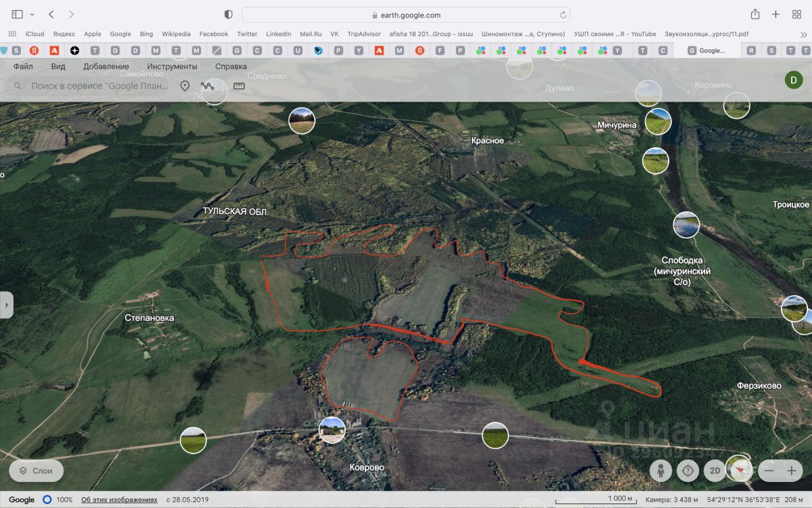Screen dimensions: 812x508
Task: Click the earth.google.com address bar
Action: tap(406, 15)
